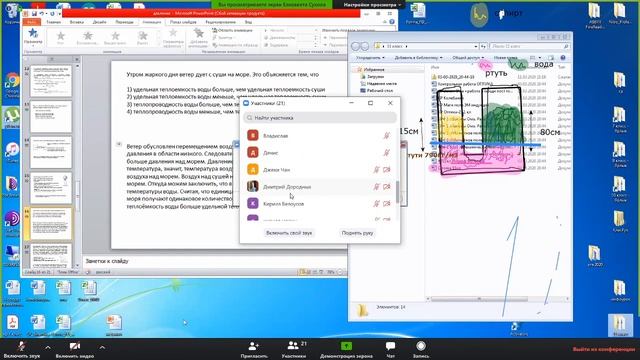
Task: Close the slide thumbnail pane
Action: point(77,60)
